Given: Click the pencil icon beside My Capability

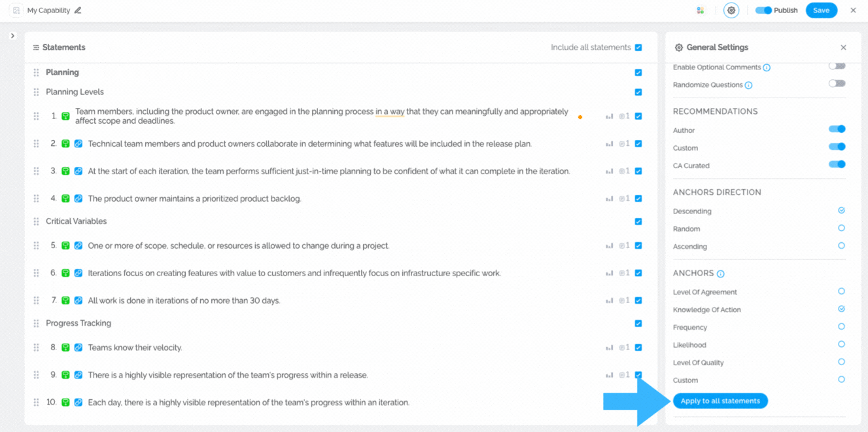Looking at the screenshot, I should pyautogui.click(x=78, y=10).
